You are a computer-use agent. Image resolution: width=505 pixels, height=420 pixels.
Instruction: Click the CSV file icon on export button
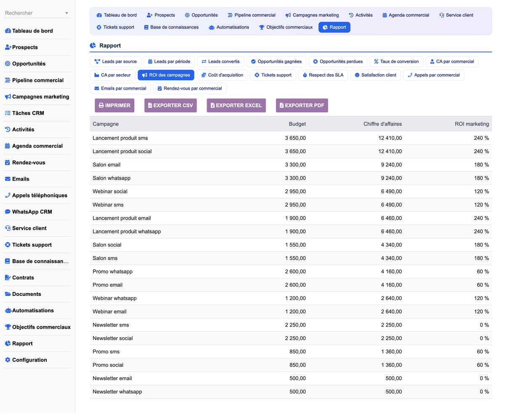tap(150, 106)
